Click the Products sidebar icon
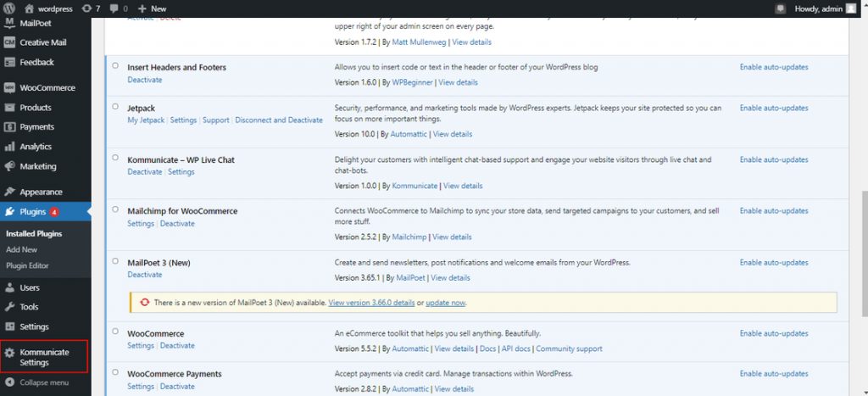Image resolution: width=868 pixels, height=396 pixels. click(9, 108)
